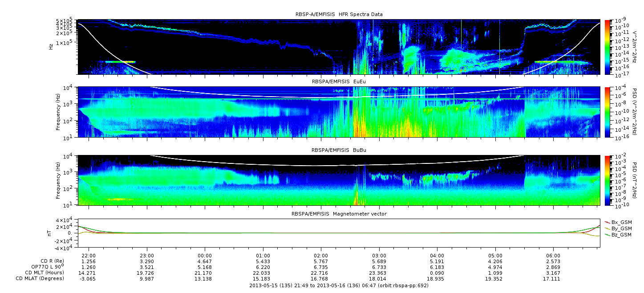Click the 06:00 time axis label
The width and height of the screenshot is (644, 293).
[553, 256]
